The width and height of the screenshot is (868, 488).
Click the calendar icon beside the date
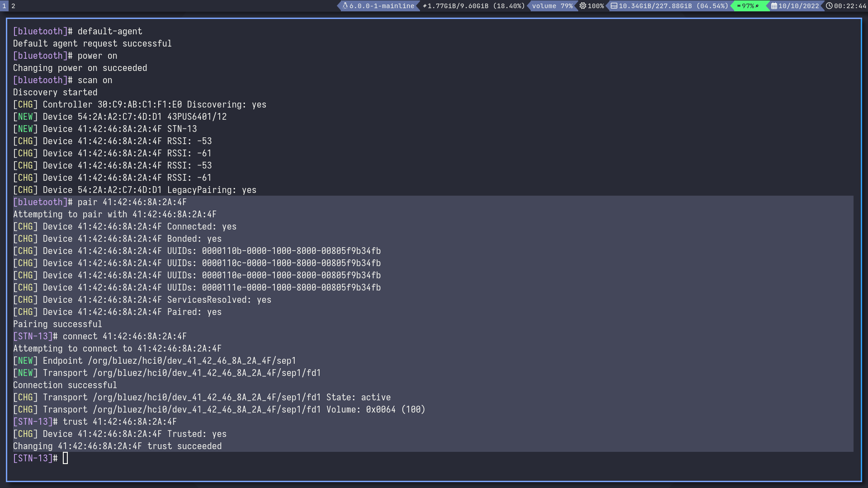click(x=774, y=6)
